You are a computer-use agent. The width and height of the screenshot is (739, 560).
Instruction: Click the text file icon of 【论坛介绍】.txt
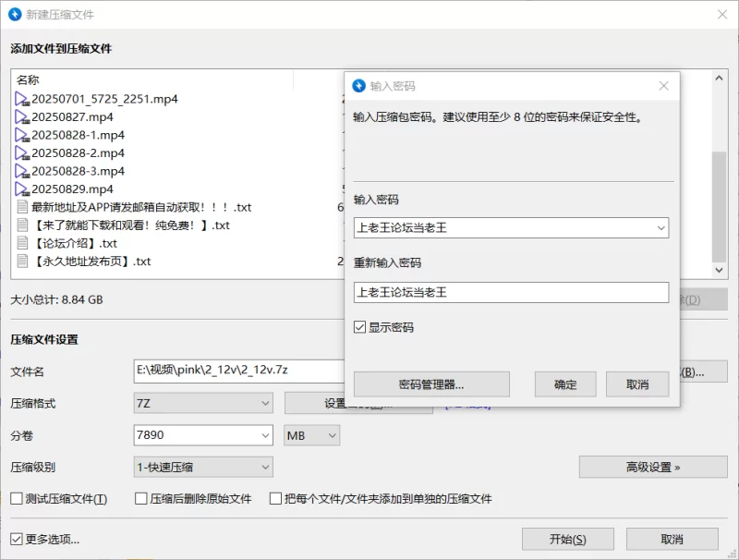tap(22, 243)
